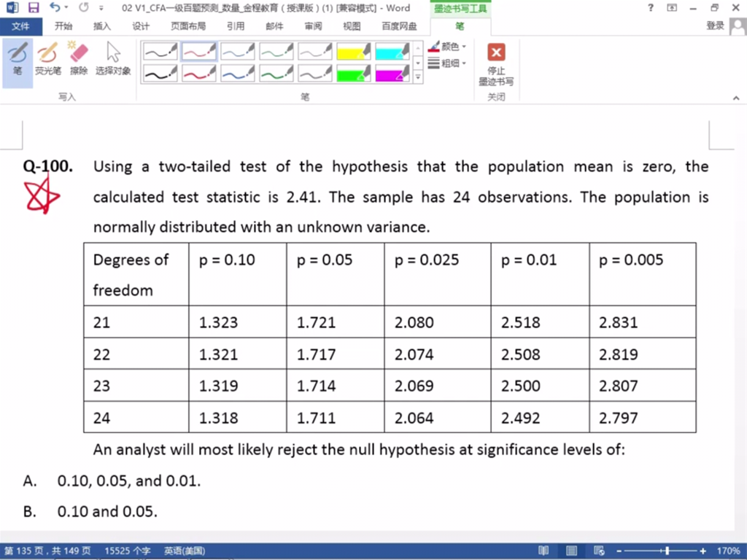The width and height of the screenshot is (747, 560).
Task: Click the Undo arrow icon
Action: (55, 8)
